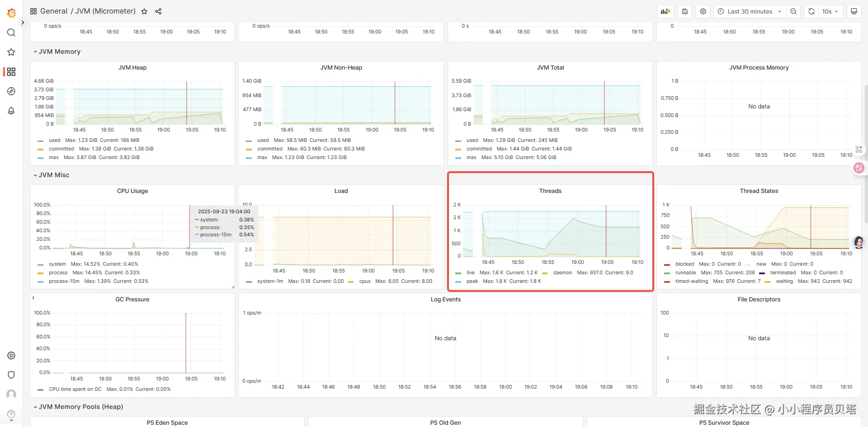Collapse the JVM Misc row
868x427 pixels.
click(52, 175)
